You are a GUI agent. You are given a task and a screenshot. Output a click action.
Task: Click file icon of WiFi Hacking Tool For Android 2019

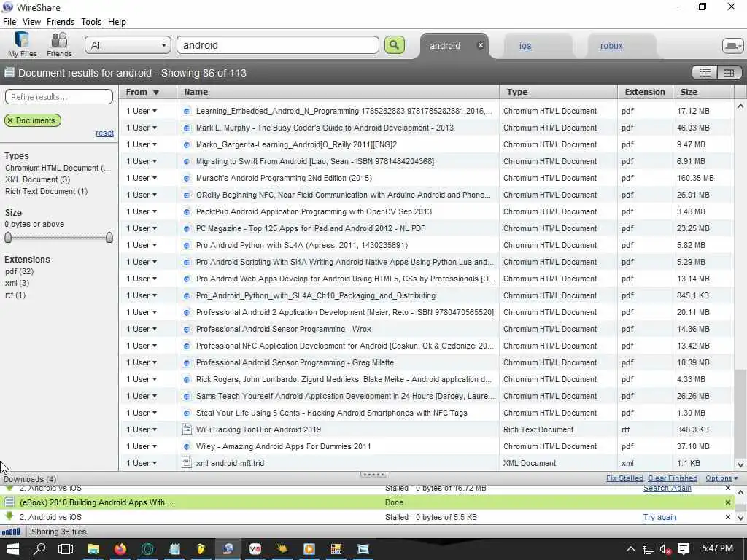pos(187,429)
